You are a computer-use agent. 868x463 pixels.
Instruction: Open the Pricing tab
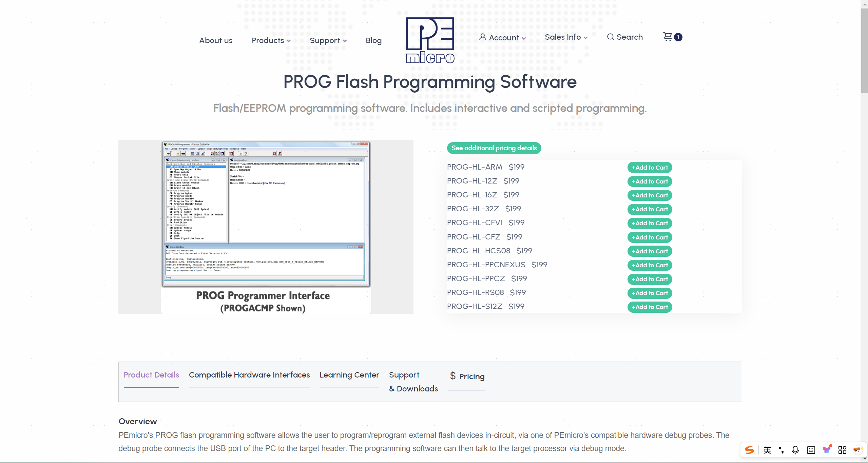[467, 376]
